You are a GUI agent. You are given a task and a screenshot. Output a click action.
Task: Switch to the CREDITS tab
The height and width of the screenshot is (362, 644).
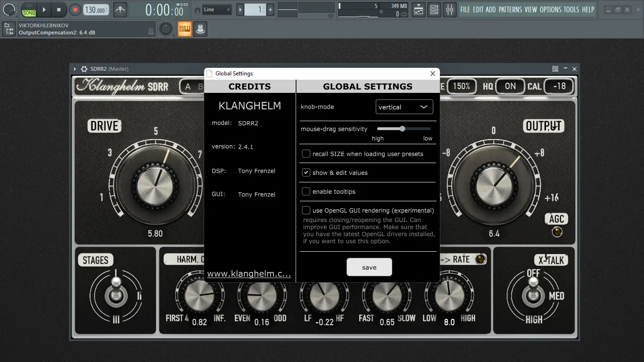click(x=249, y=86)
